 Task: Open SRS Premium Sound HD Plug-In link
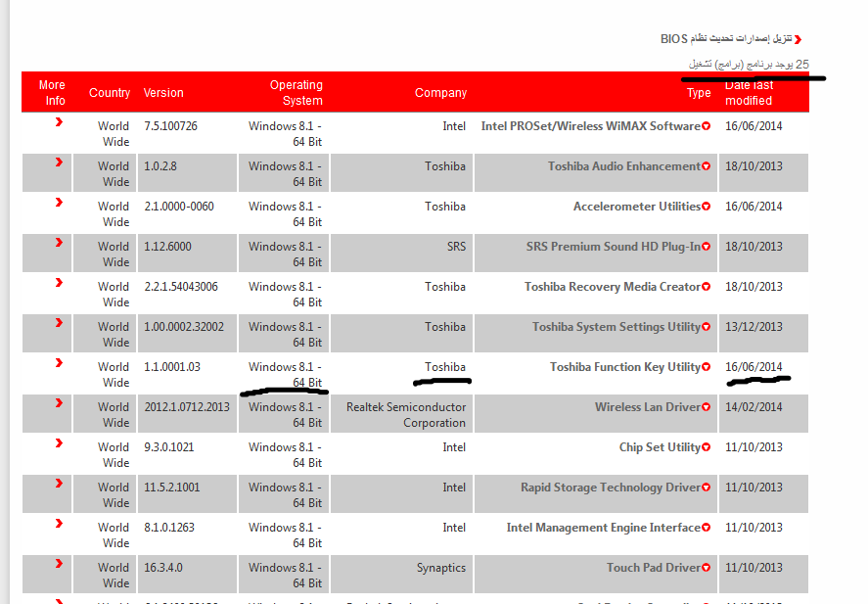coord(614,247)
